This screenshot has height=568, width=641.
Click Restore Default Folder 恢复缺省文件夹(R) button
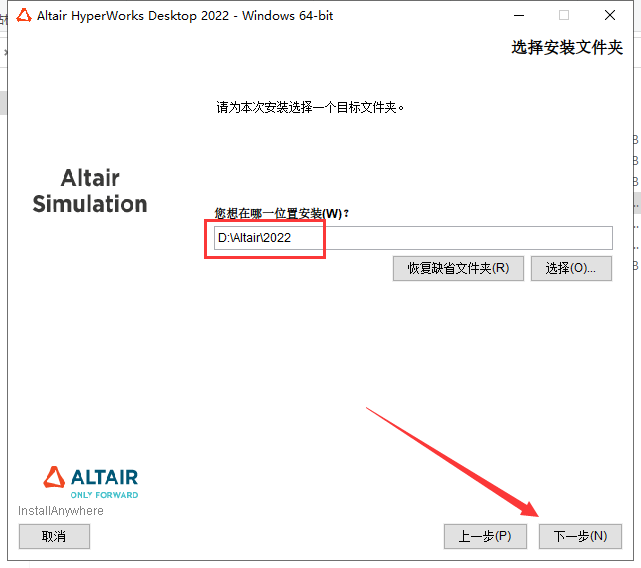pyautogui.click(x=458, y=268)
